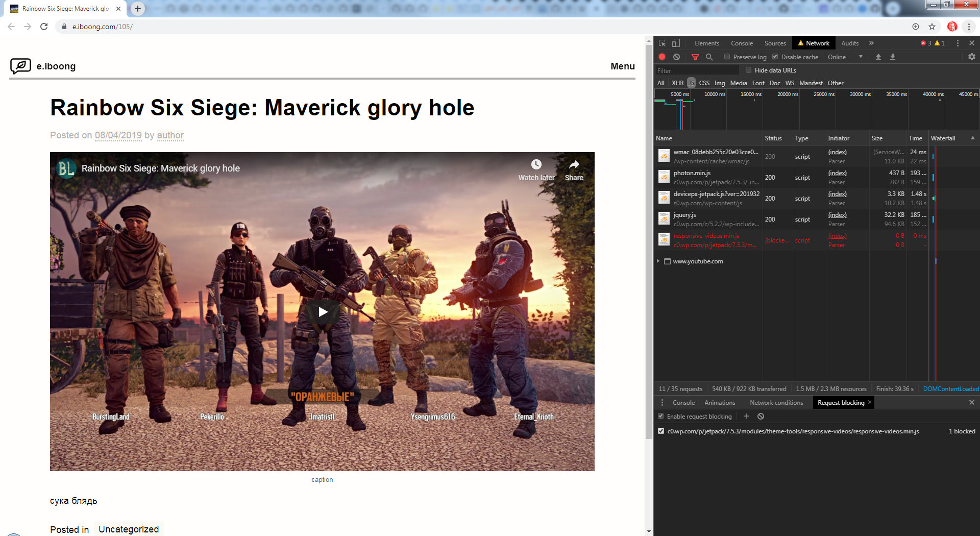This screenshot has height=536, width=980.
Task: Uncheck the responsive-videos.min.js blocking pattern
Action: (x=661, y=431)
